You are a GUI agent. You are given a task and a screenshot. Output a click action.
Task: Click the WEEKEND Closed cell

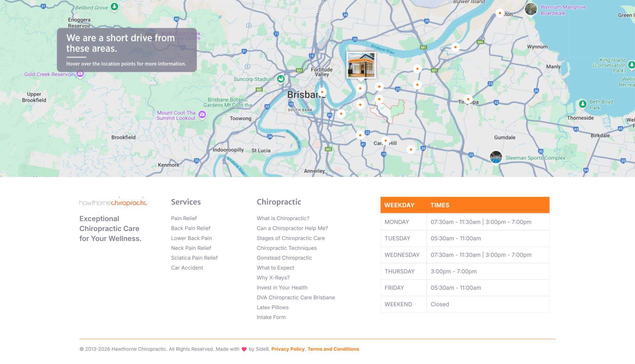(488, 304)
